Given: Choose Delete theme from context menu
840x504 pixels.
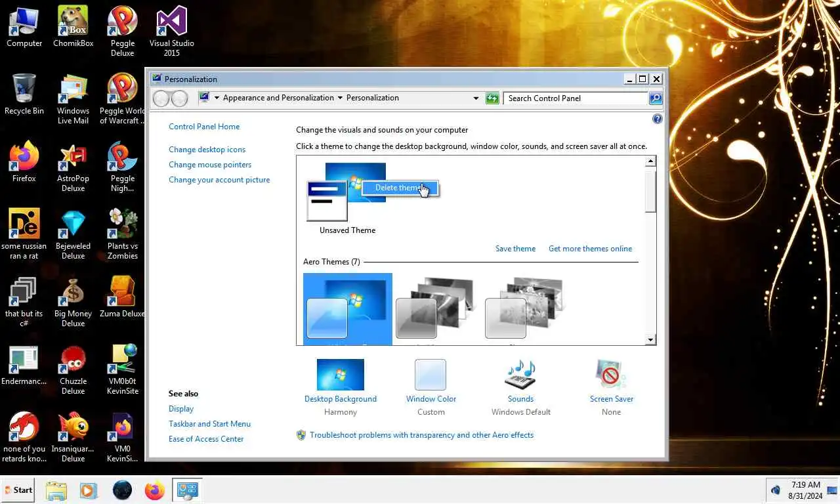Looking at the screenshot, I should (400, 188).
